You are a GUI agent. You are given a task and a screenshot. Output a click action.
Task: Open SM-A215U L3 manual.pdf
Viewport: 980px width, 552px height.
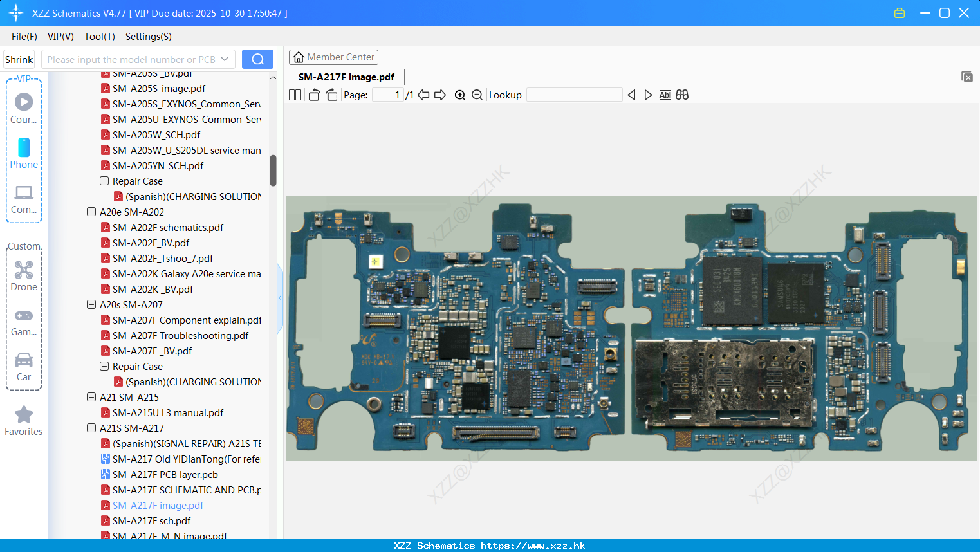[168, 412]
